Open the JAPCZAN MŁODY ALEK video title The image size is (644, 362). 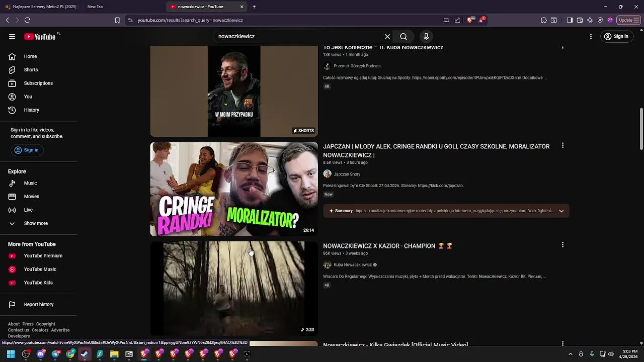tap(436, 151)
